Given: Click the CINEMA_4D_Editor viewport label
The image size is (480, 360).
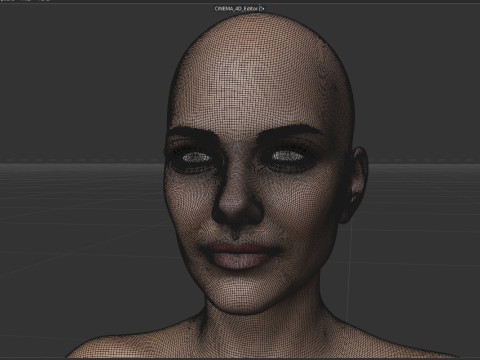Looking at the screenshot, I should [236, 9].
